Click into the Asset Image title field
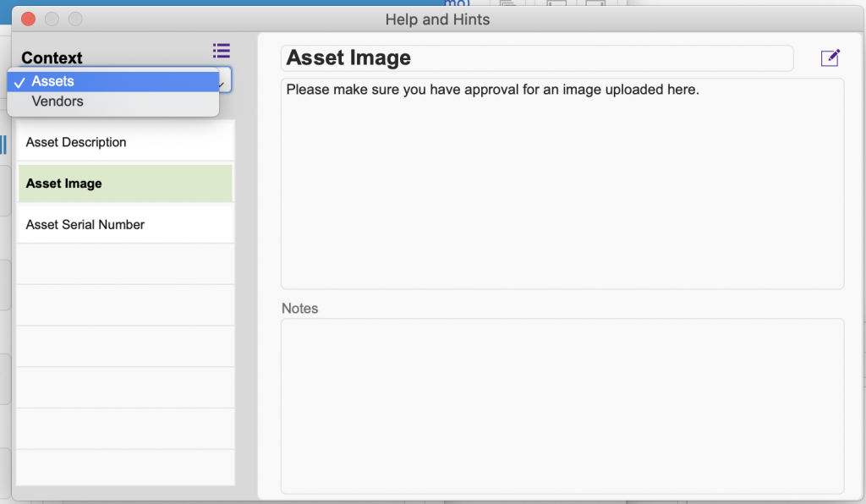The image size is (866, 504). tap(537, 58)
